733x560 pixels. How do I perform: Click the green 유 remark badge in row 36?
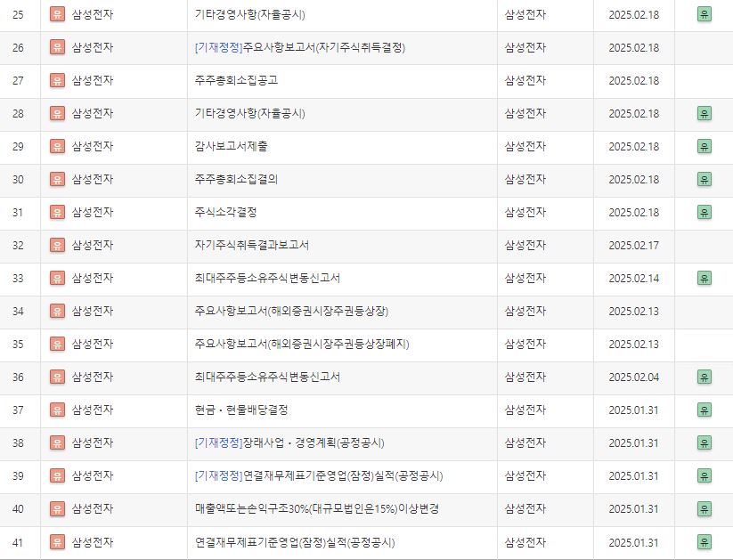[x=704, y=377]
